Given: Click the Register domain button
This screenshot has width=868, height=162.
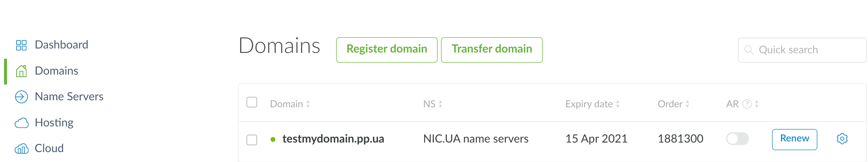Looking at the screenshot, I should [x=387, y=50].
